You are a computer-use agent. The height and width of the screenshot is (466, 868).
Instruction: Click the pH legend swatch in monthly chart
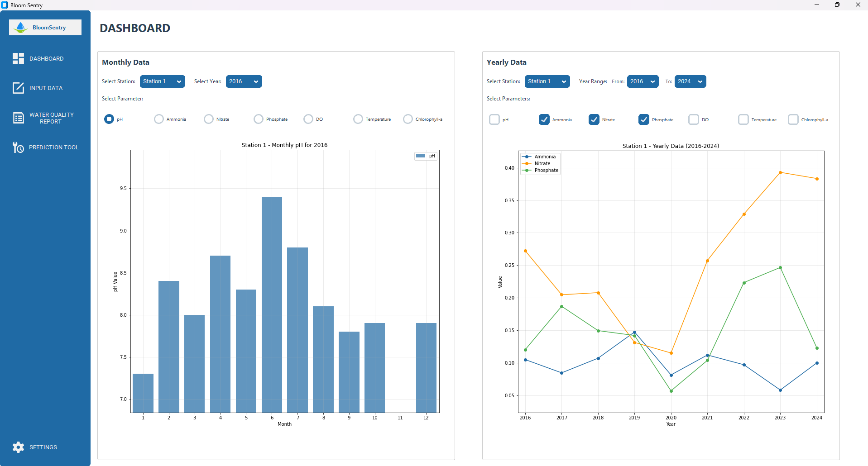click(x=421, y=156)
